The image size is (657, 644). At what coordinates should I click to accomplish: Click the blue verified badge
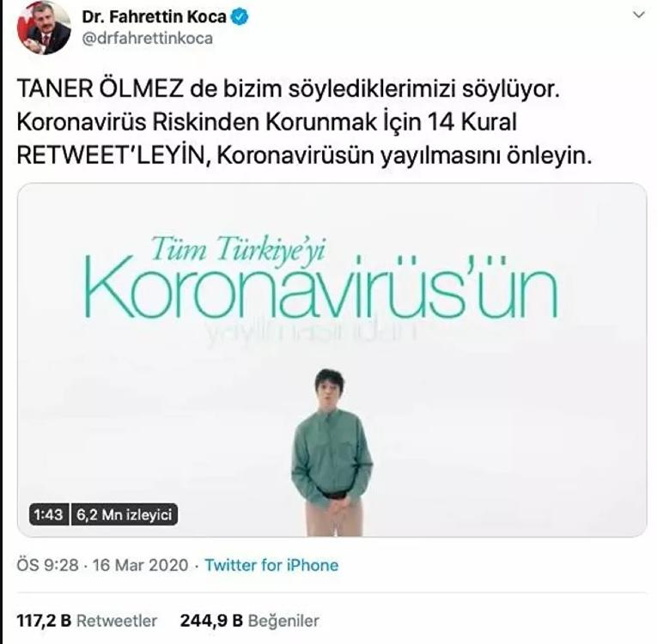[240, 17]
